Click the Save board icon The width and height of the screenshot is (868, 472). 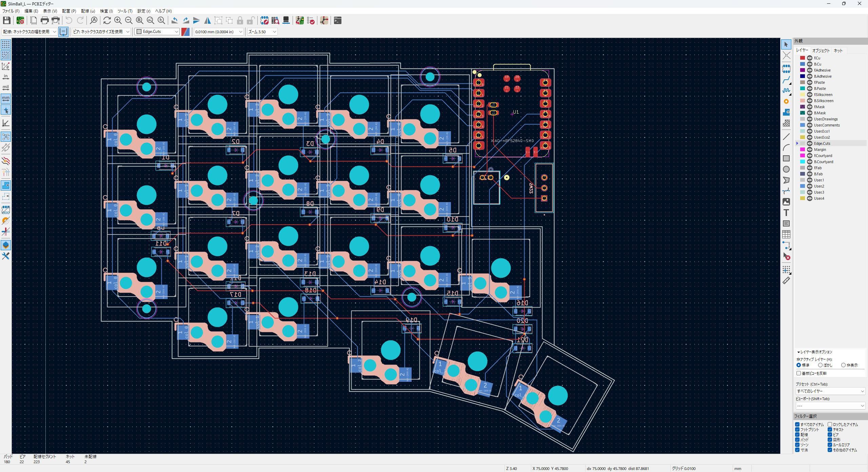6,21
